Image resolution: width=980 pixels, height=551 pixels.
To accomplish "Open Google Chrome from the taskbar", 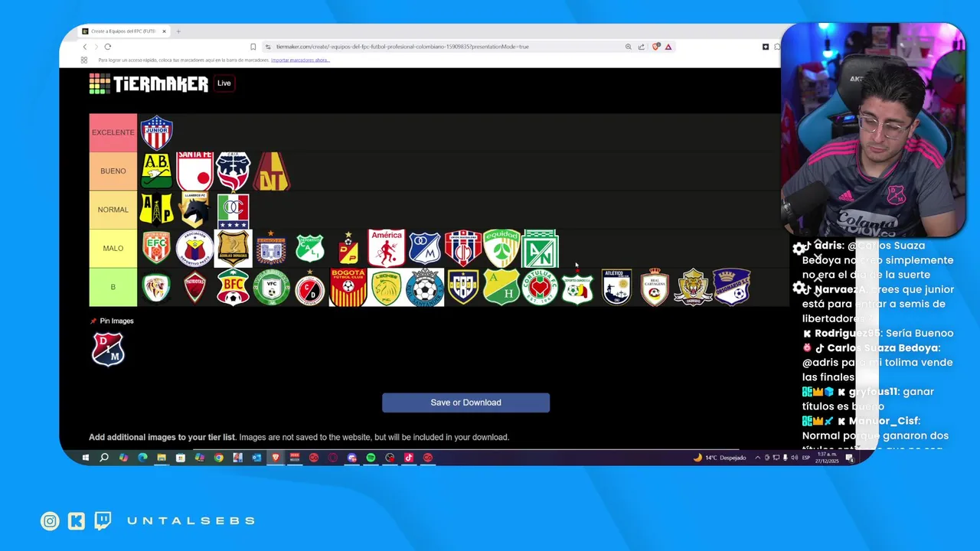I will pyautogui.click(x=219, y=458).
